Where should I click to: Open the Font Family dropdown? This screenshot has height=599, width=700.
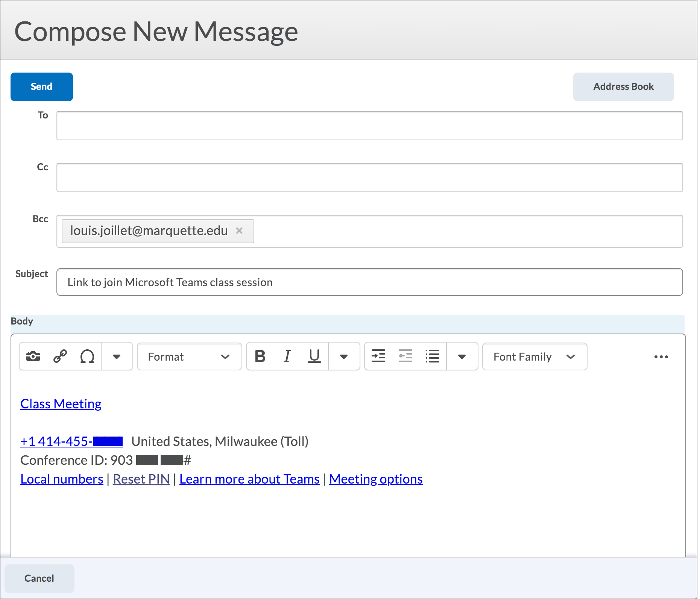coord(534,356)
